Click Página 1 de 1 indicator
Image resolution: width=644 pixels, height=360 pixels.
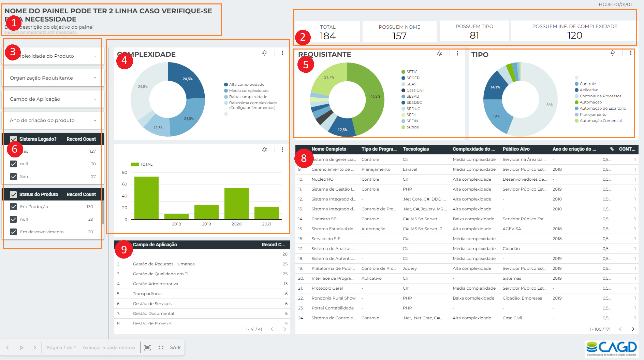[x=61, y=348]
